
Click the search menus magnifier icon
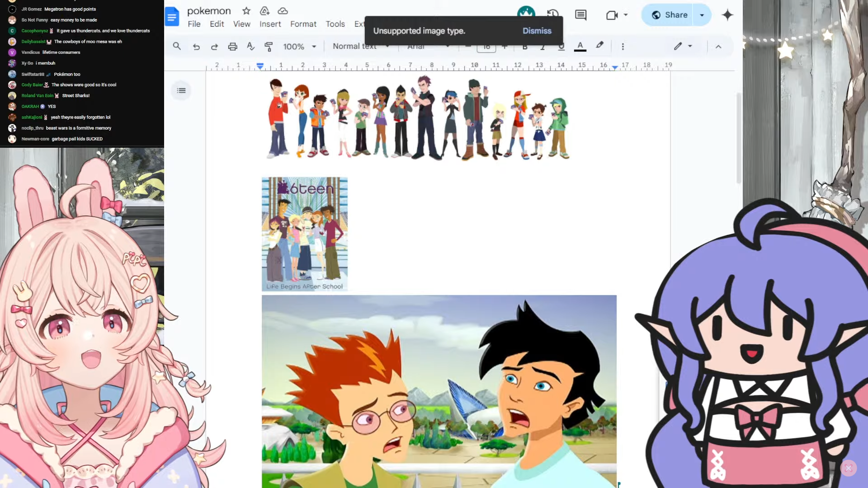tap(177, 46)
